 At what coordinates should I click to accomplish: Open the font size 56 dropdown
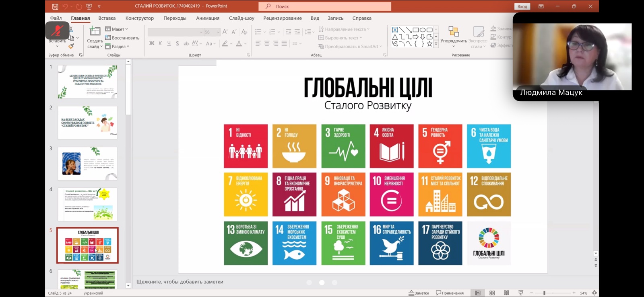(212, 32)
